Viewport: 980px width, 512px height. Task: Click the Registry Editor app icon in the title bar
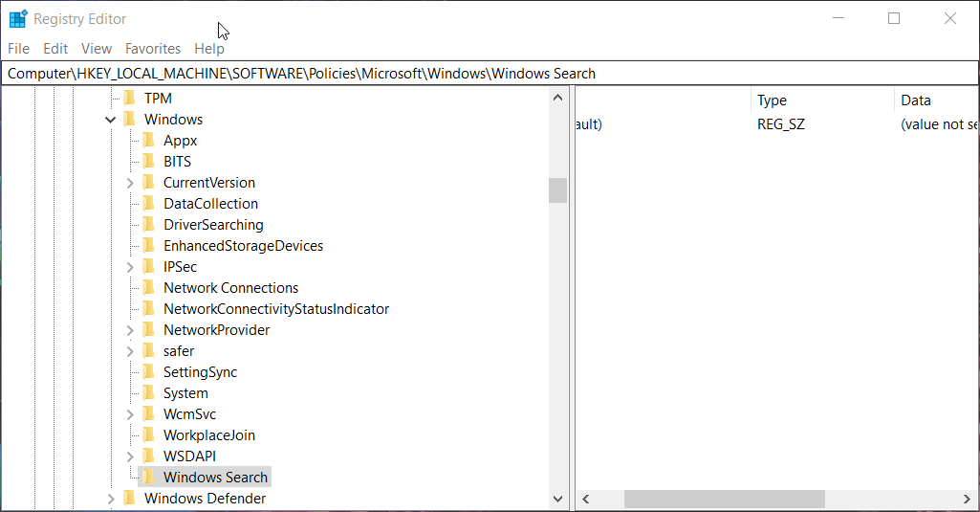click(18, 19)
